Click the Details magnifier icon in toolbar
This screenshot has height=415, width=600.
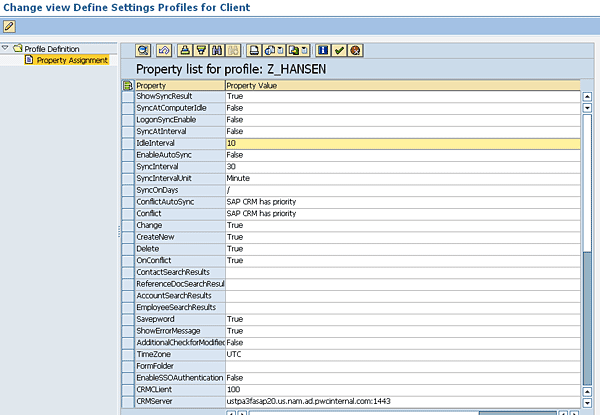point(143,49)
